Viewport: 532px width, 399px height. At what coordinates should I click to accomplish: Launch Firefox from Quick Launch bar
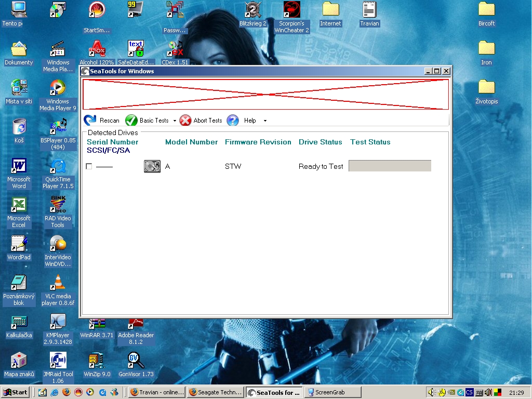click(66, 392)
